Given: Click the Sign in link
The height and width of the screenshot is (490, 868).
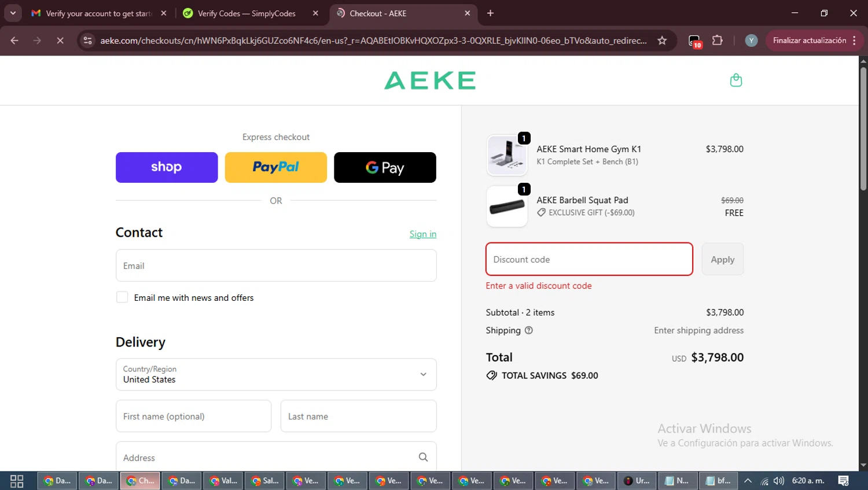Looking at the screenshot, I should point(423,234).
